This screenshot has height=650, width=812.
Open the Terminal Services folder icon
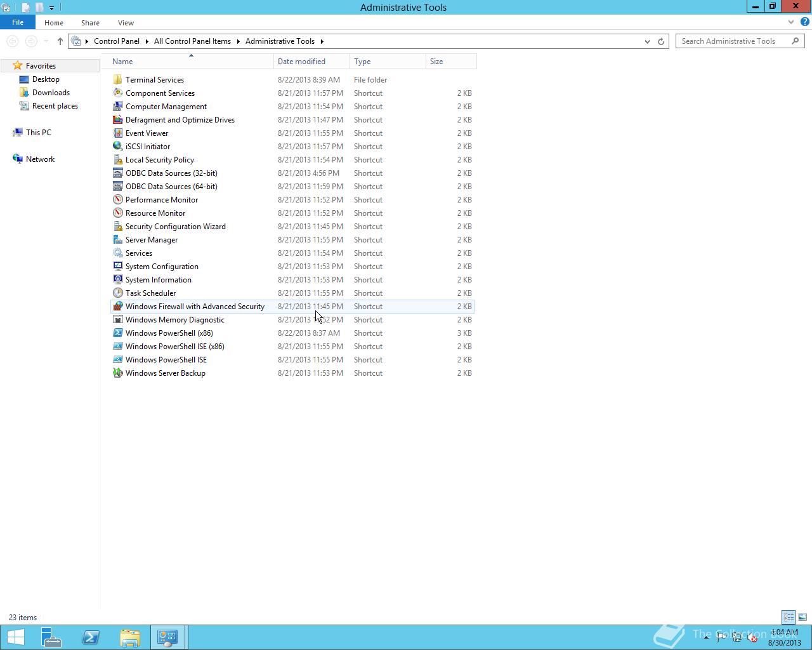pyautogui.click(x=117, y=79)
